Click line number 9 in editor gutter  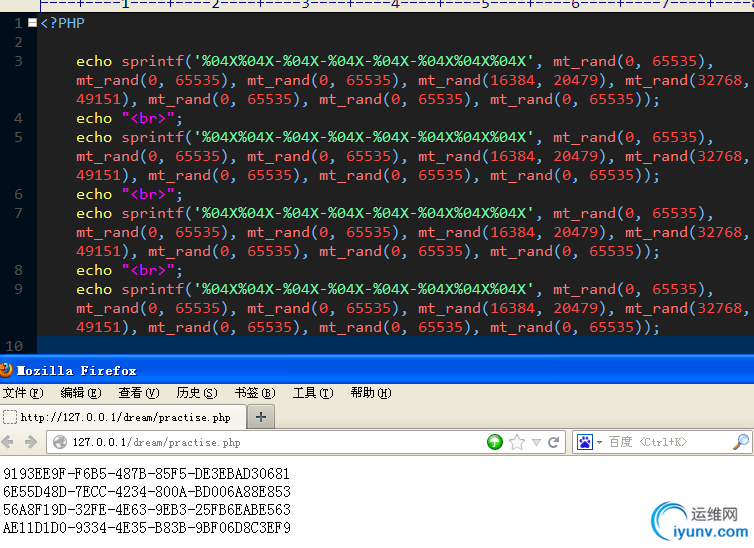tap(18, 289)
